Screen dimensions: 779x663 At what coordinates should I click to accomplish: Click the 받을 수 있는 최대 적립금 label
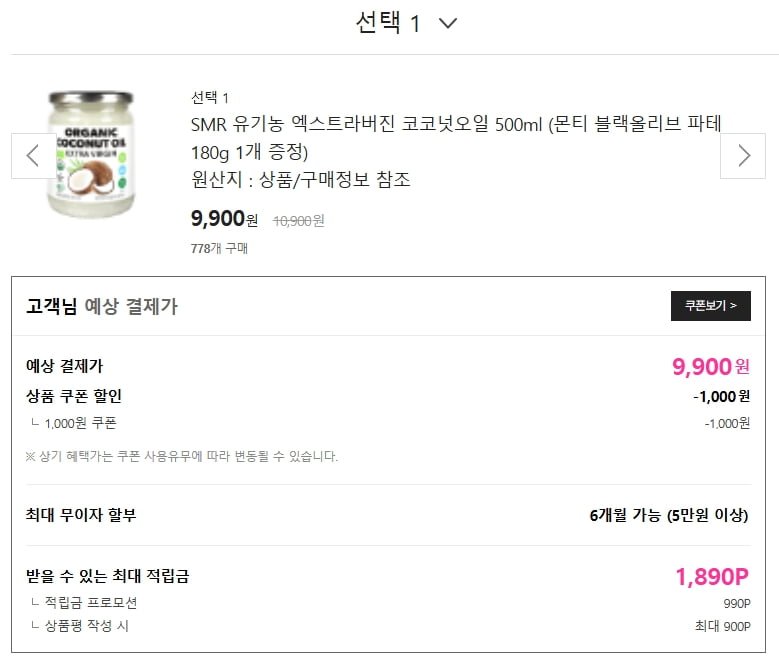[x=107, y=576]
